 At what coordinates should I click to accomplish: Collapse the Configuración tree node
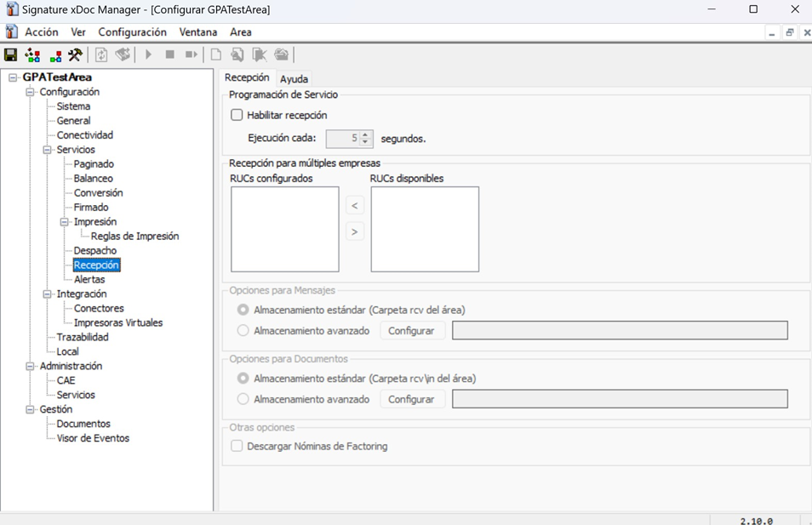30,92
